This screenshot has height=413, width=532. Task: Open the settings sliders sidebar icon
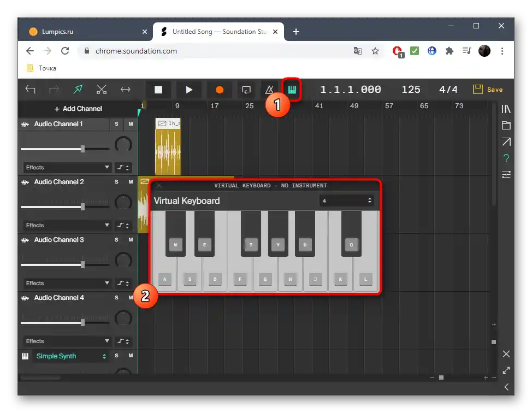[x=506, y=174]
